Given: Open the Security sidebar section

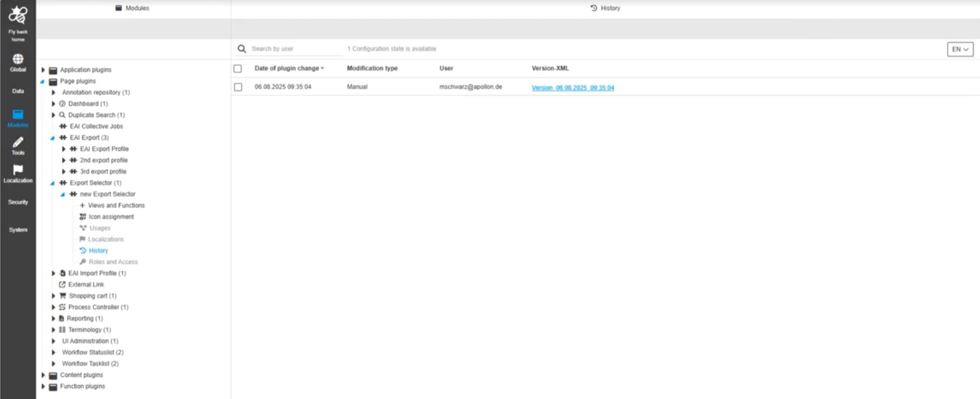Looking at the screenshot, I should click(x=18, y=202).
